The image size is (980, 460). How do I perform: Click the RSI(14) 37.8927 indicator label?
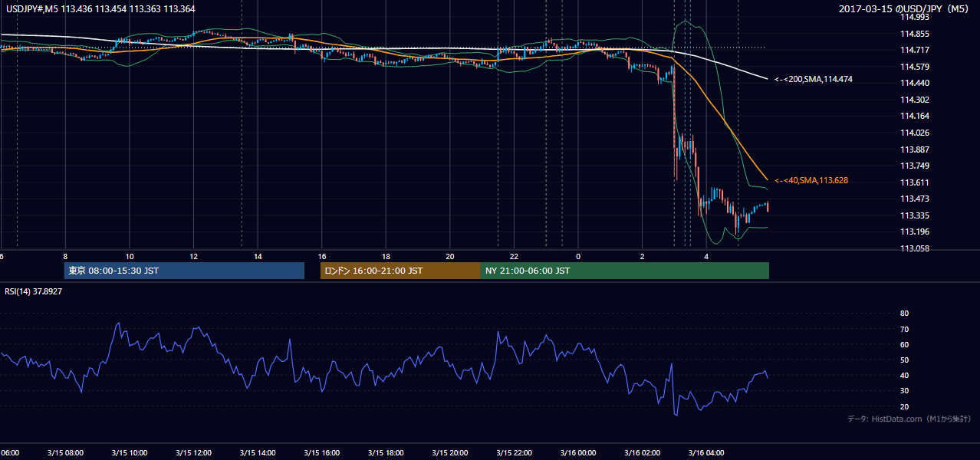[34, 291]
